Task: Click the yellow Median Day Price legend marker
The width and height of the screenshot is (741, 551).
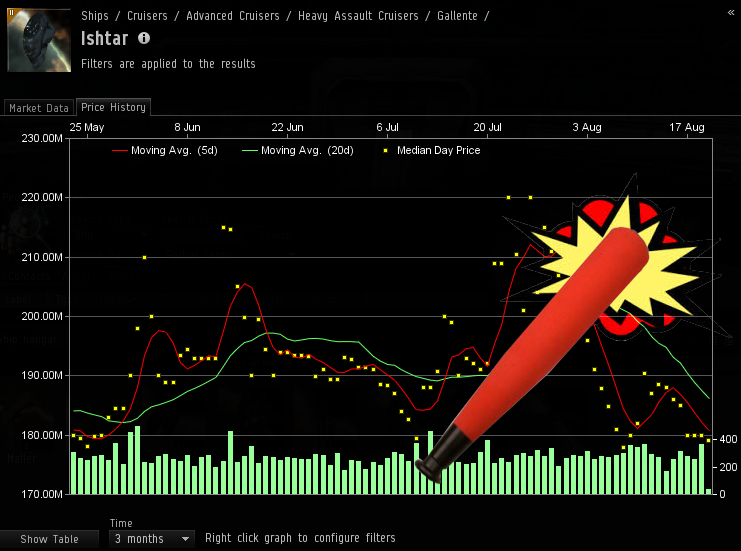Action: click(386, 151)
